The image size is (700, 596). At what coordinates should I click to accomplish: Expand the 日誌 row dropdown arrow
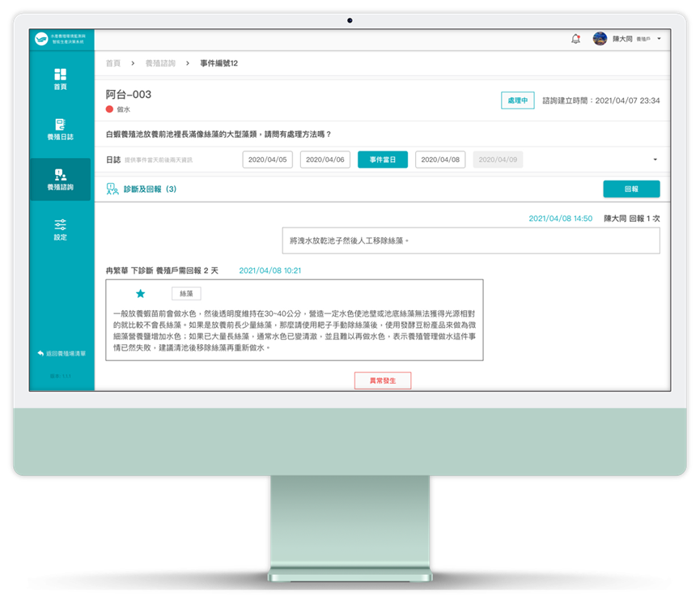pyautogui.click(x=654, y=160)
